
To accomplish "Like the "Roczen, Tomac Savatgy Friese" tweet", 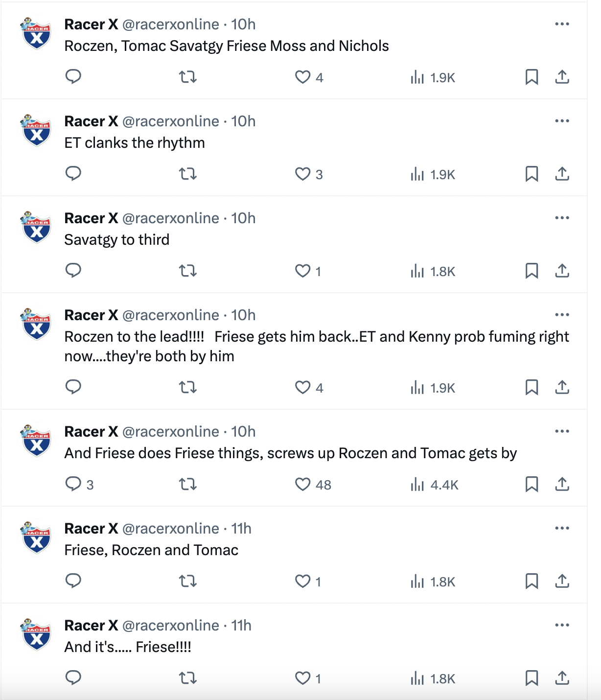I will coord(303,77).
